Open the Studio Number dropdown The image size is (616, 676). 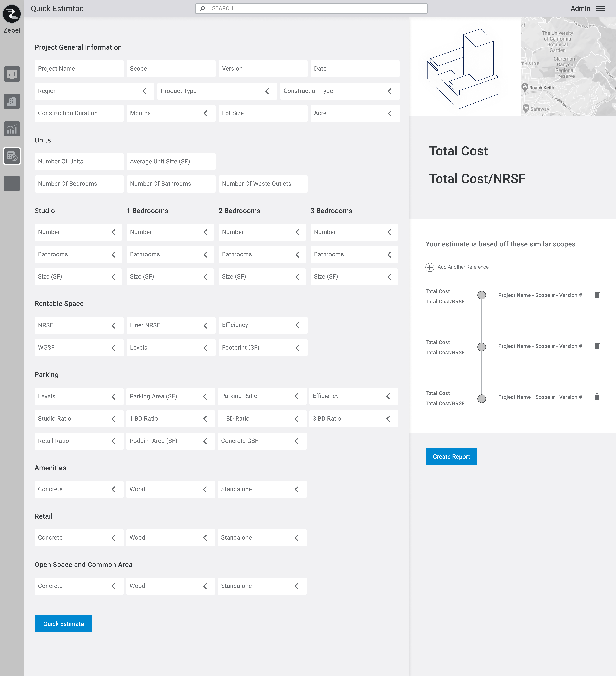pyautogui.click(x=78, y=232)
